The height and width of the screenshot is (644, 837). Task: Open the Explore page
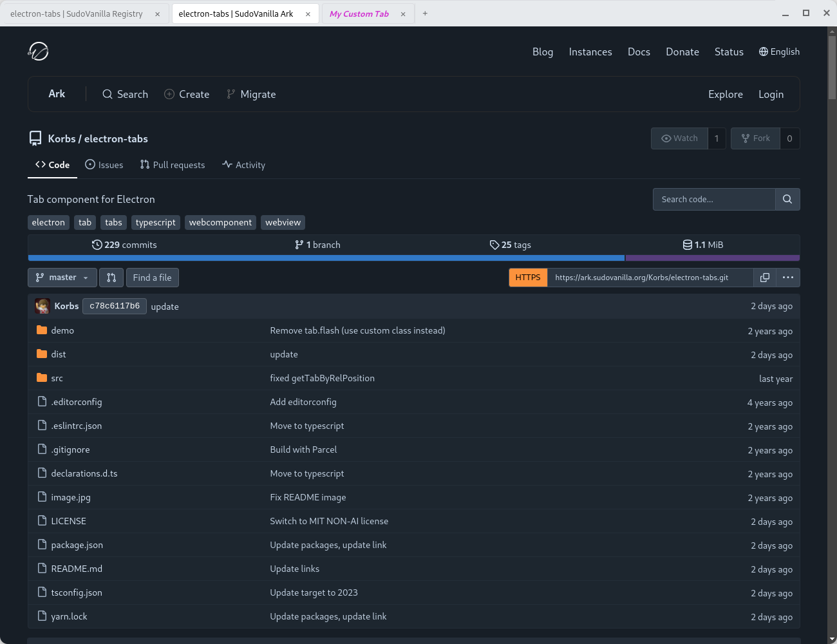(726, 94)
